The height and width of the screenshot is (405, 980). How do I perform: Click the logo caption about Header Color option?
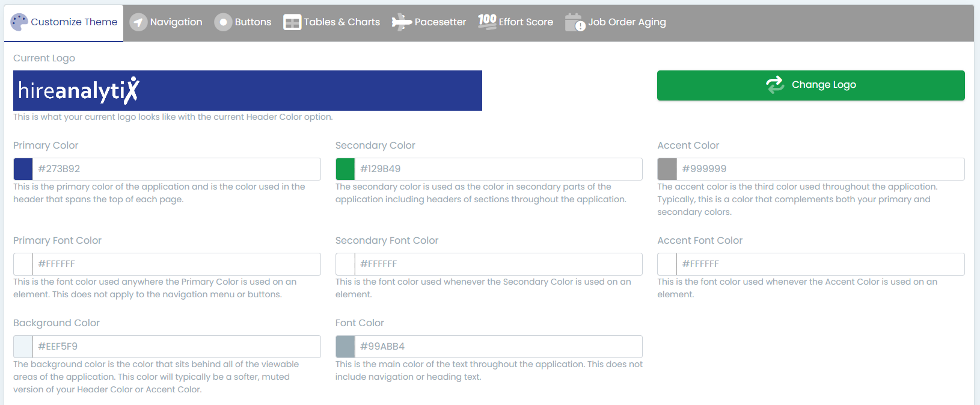pos(173,117)
